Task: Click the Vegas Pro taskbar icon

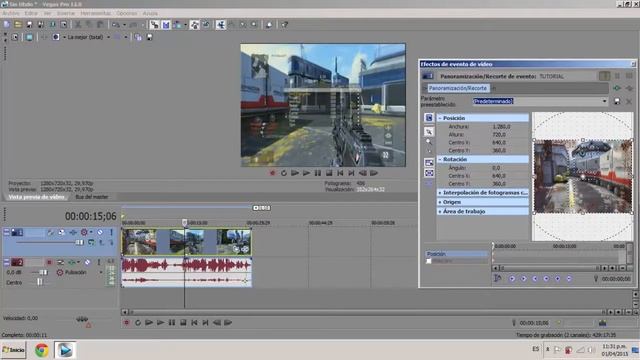Action: tap(65, 350)
